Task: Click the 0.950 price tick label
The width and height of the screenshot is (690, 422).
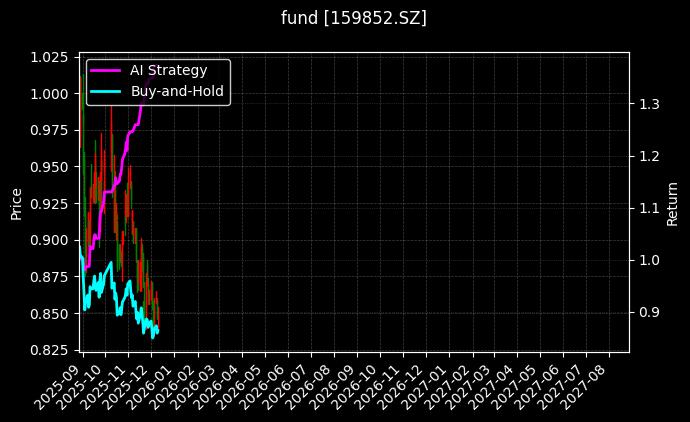Action: 51,167
